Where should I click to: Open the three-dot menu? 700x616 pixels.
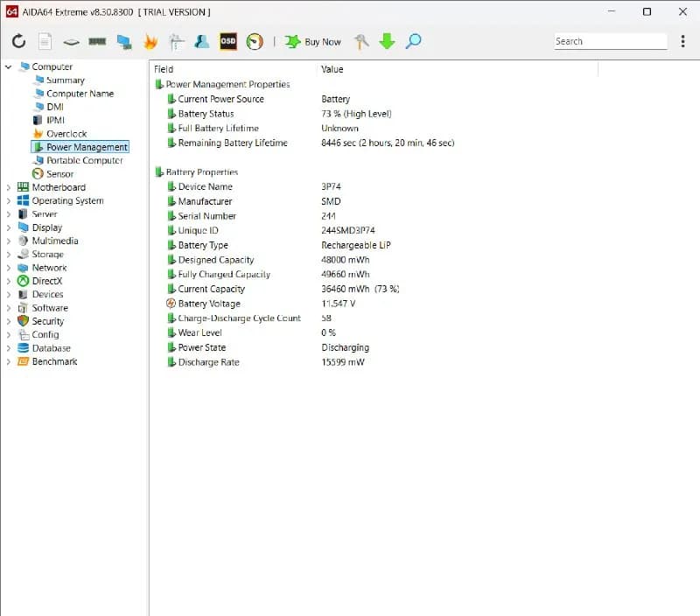pos(682,41)
